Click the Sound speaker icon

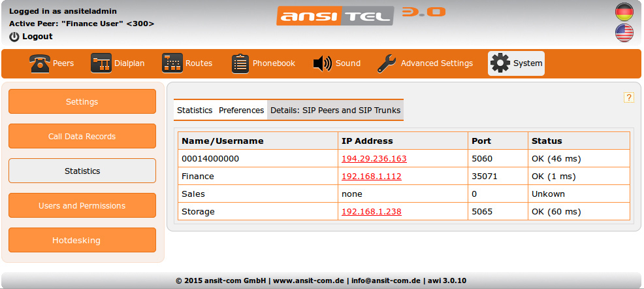pyautogui.click(x=323, y=63)
